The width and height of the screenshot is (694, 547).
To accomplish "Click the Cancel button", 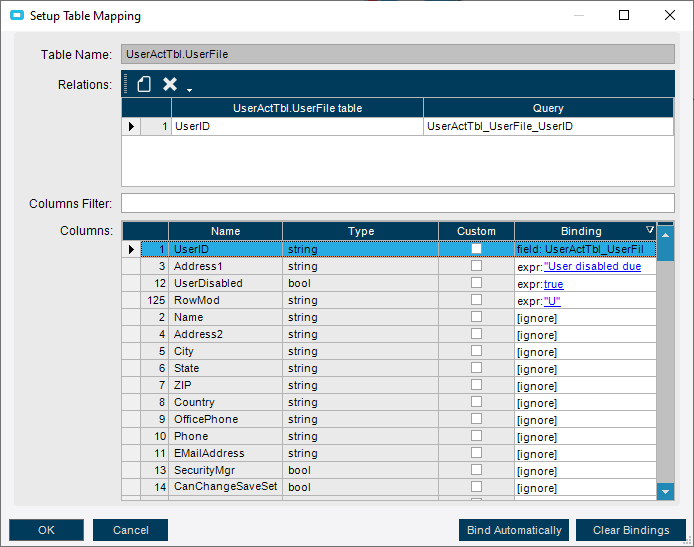I will (131, 530).
